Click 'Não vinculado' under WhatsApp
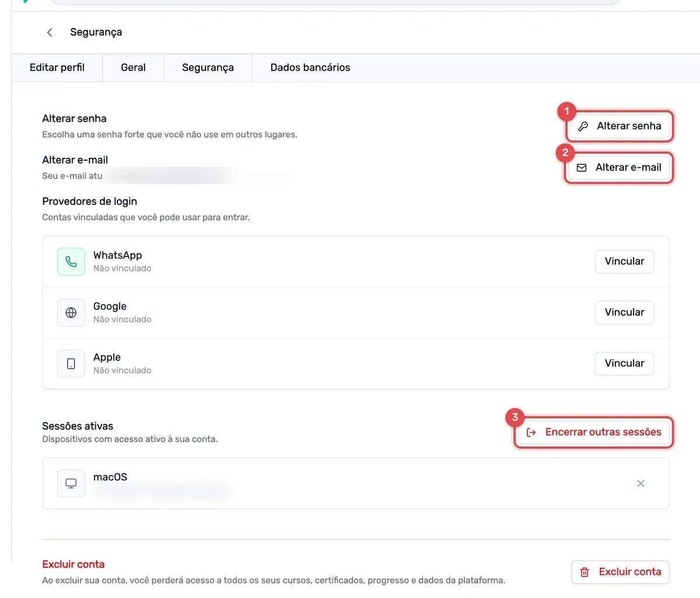This screenshot has width=700, height=598. tap(122, 268)
